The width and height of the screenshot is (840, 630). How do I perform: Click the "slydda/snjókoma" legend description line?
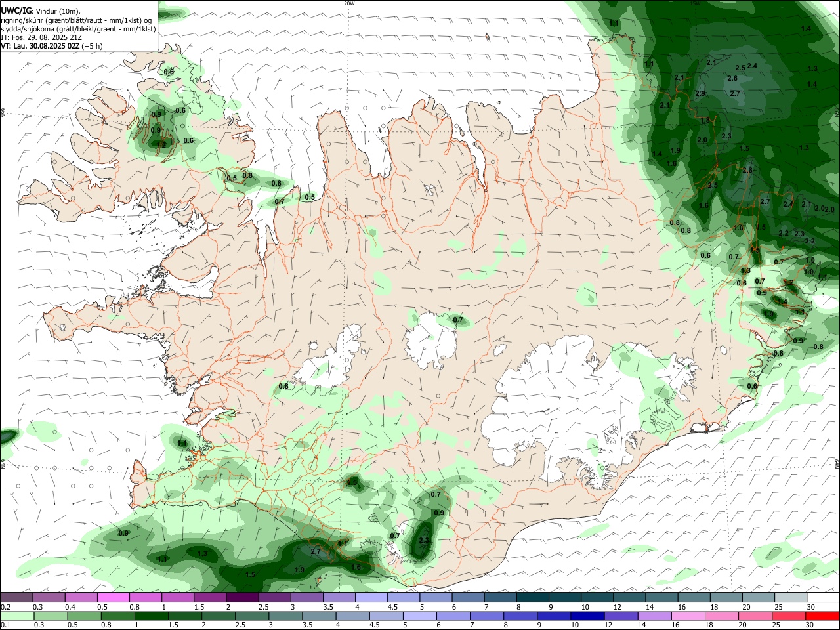coord(78,29)
